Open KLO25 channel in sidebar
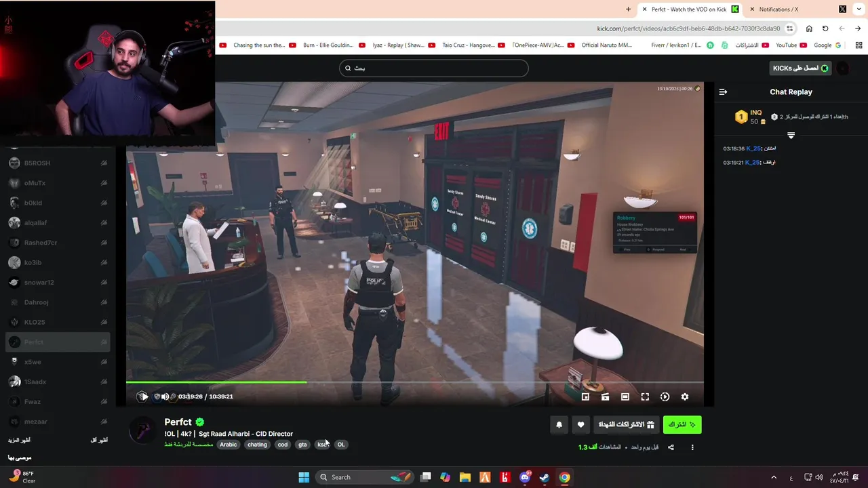 [x=58, y=322]
